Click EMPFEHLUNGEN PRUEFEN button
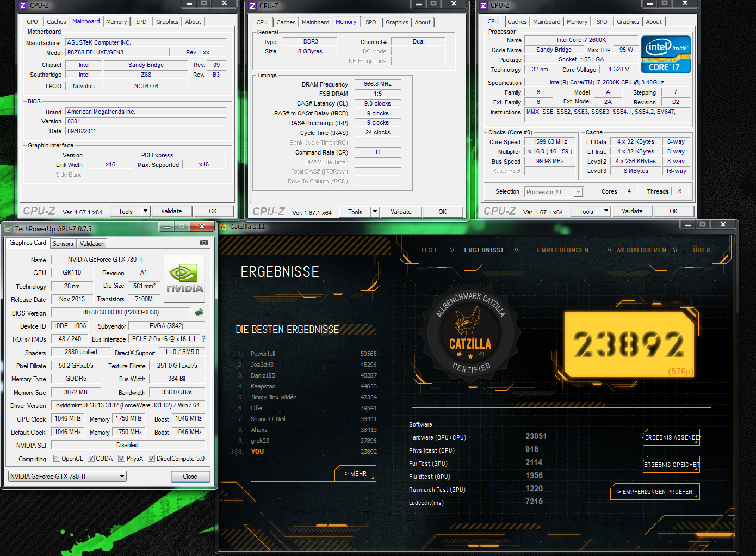This screenshot has width=756, height=556. [x=655, y=492]
